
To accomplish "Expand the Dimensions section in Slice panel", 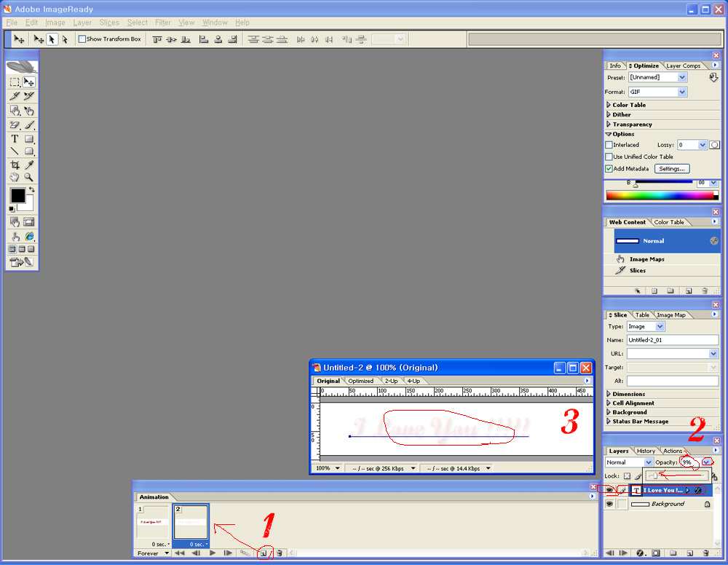I will coord(608,394).
